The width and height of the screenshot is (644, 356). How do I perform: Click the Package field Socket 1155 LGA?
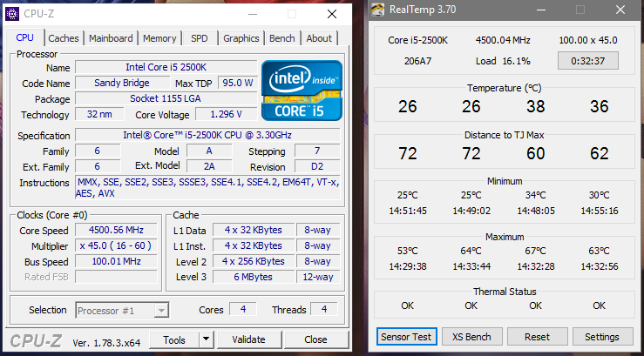coord(166,98)
